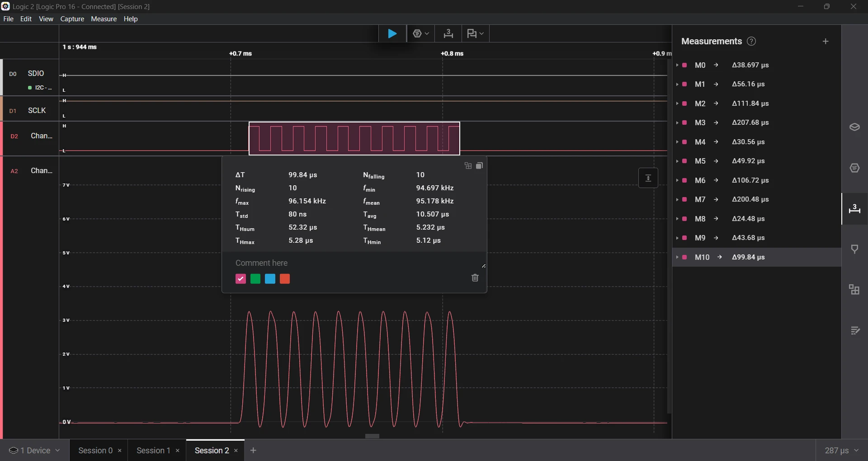Viewport: 868px width, 461px height.
Task: Close the Session 0 tab
Action: pos(120,451)
